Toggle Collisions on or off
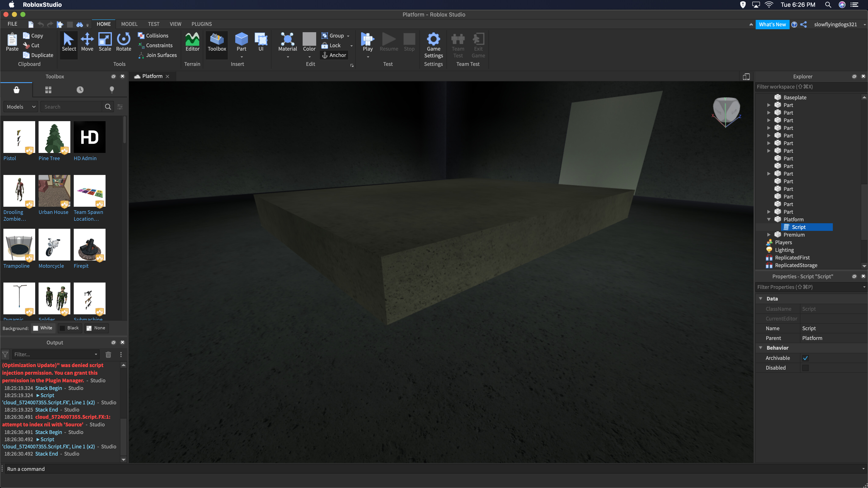868x488 pixels. coord(153,35)
